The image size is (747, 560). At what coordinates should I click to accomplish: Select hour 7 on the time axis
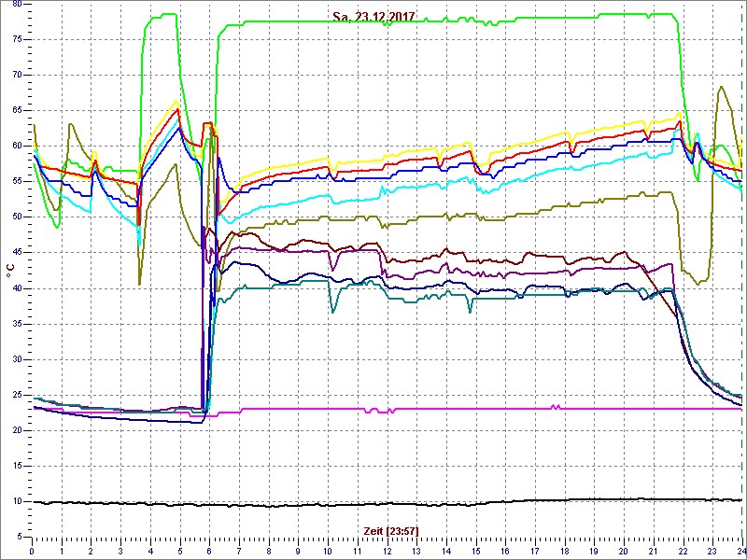click(x=239, y=550)
